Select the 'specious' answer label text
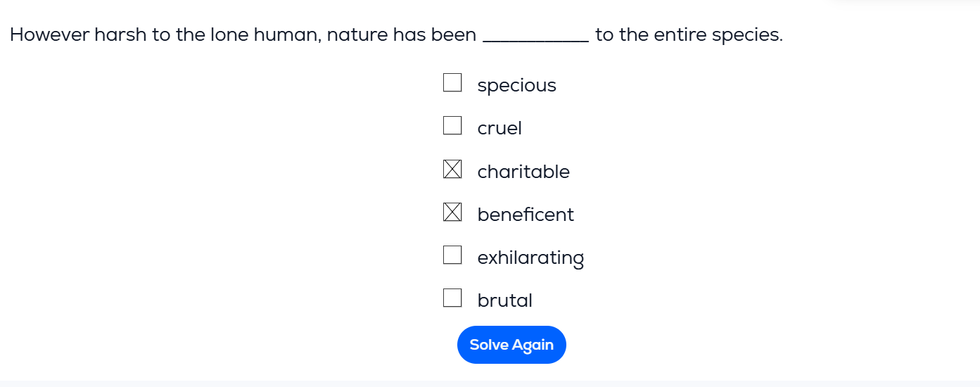 tap(516, 86)
